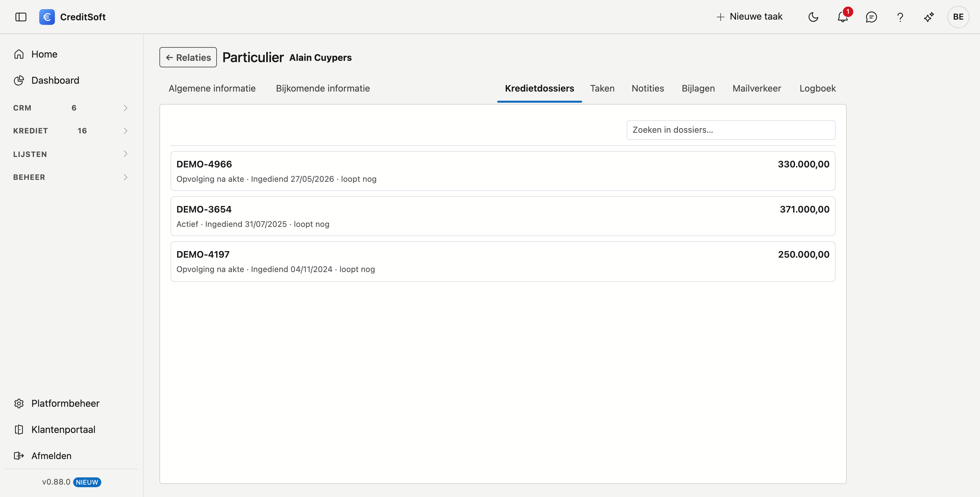Image resolution: width=980 pixels, height=497 pixels.
Task: Open dossier DEMO-4197
Action: click(x=503, y=261)
